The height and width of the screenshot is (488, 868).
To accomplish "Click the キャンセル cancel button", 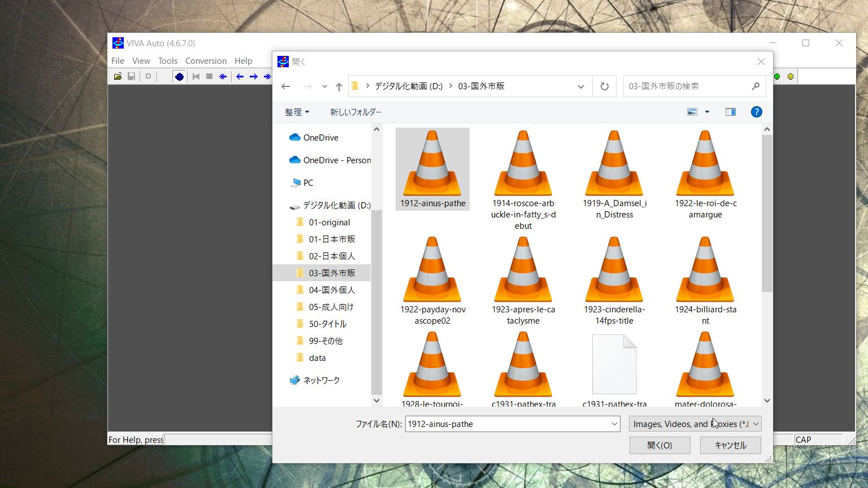I will coord(730,445).
